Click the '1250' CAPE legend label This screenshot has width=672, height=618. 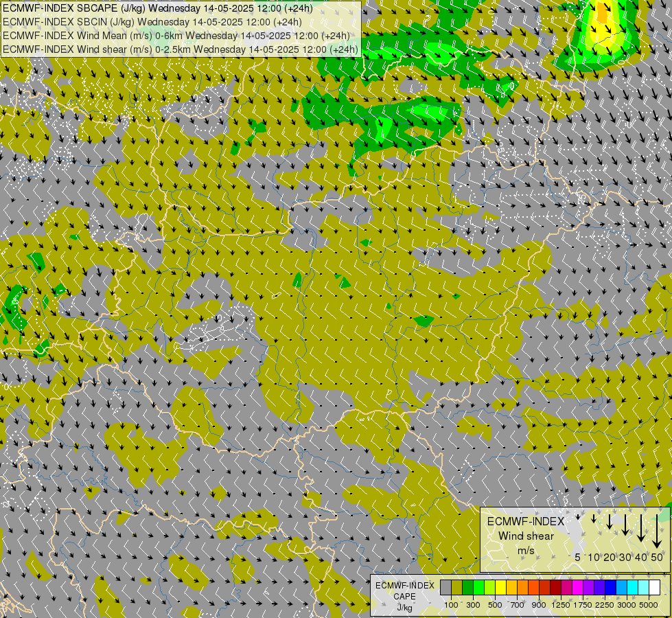(x=561, y=605)
